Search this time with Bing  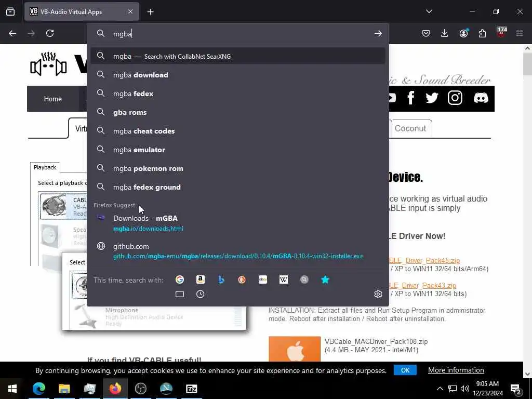pos(221,280)
